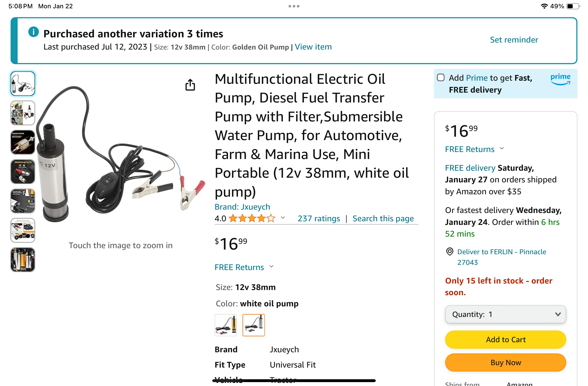Select the white oil pump color swatch
Screen dimensions: 588x386
pyautogui.click(x=254, y=325)
